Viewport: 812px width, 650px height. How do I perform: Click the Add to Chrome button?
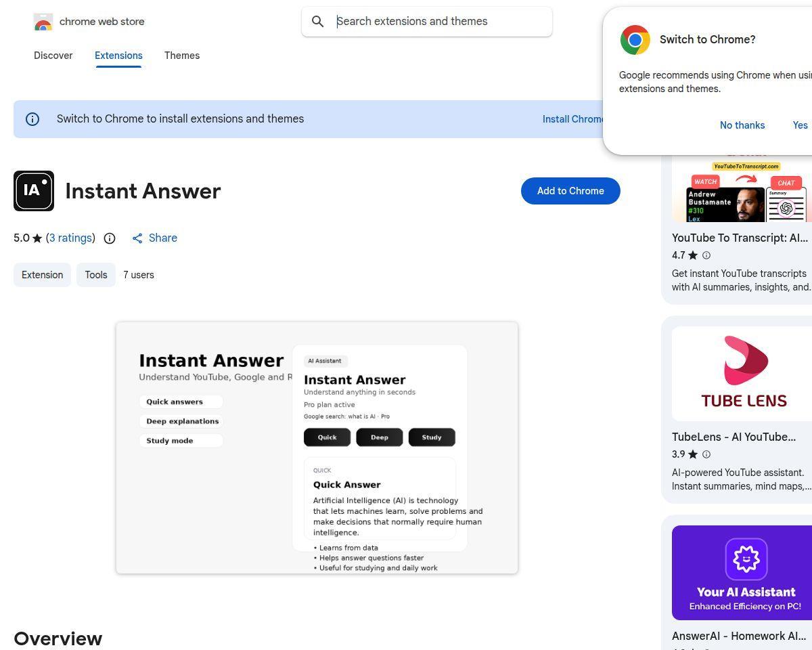tap(570, 191)
